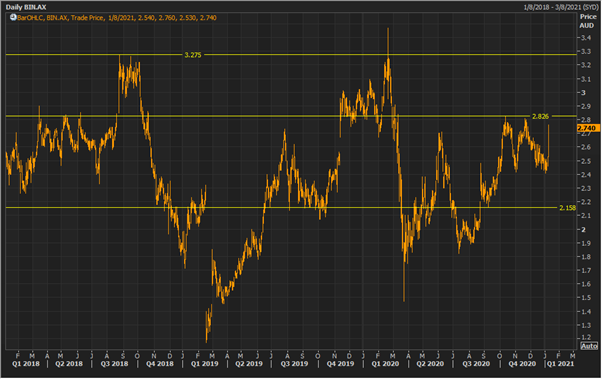
Task: Click the Q4 2020 quarter label
Action: [522, 364]
